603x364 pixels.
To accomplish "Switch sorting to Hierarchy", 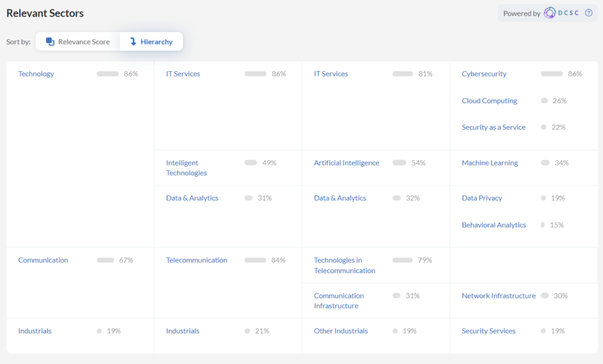I will 151,42.
